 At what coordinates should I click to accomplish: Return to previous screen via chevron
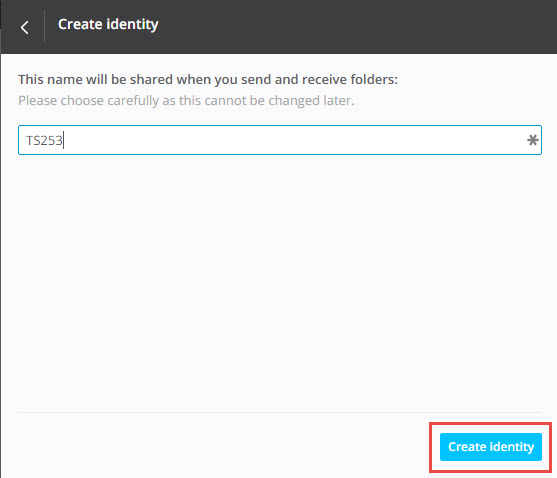(x=24, y=27)
